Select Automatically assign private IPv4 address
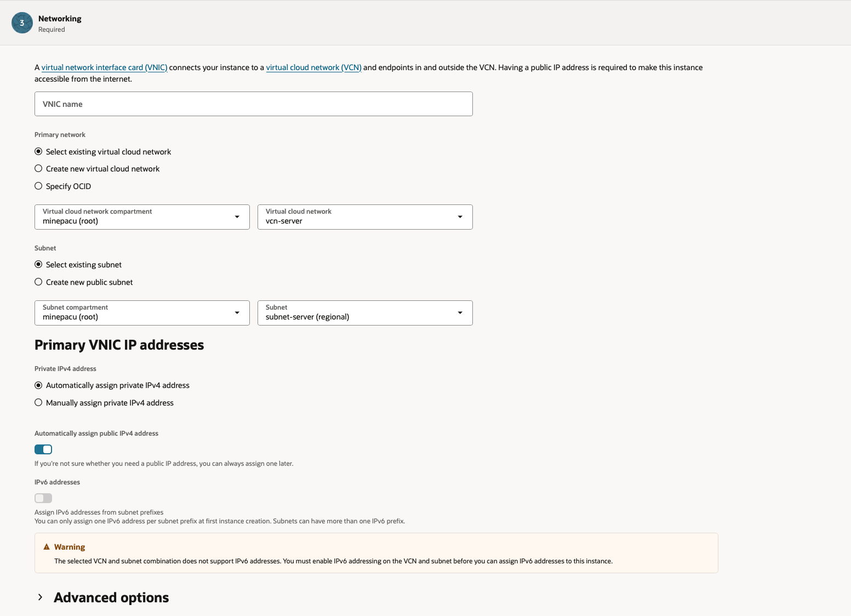 point(38,385)
